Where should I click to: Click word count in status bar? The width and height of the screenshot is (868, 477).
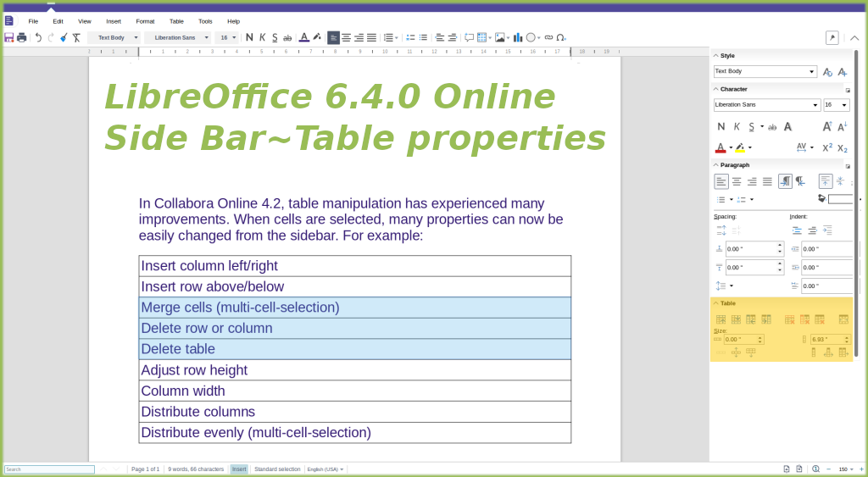[x=196, y=469]
